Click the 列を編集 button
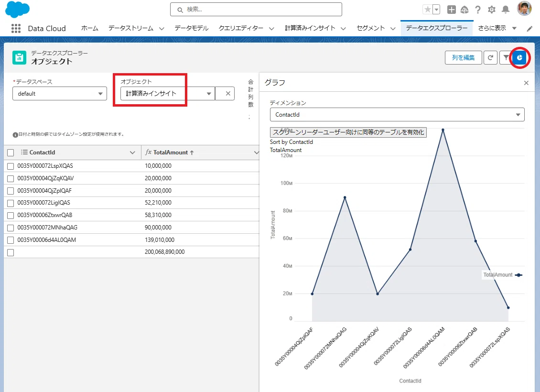The height and width of the screenshot is (392, 540). [x=463, y=57]
